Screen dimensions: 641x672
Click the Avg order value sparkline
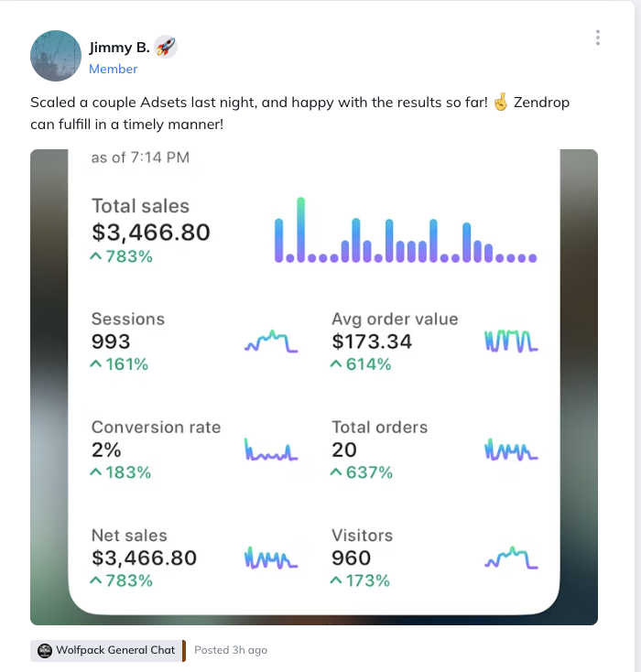[510, 341]
